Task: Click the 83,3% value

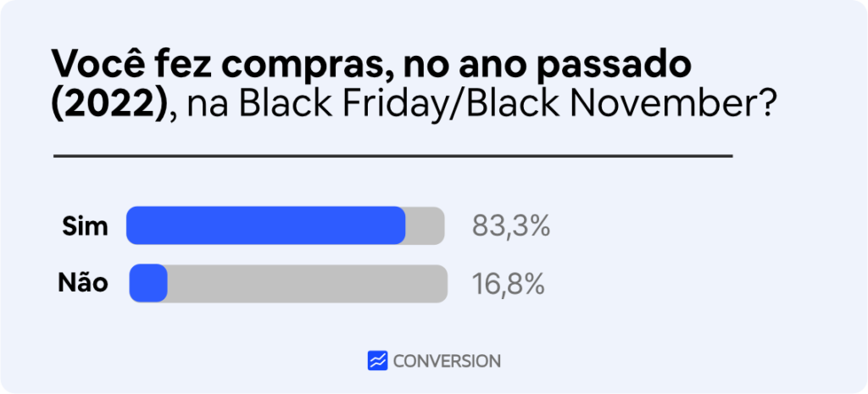Action: (x=511, y=226)
